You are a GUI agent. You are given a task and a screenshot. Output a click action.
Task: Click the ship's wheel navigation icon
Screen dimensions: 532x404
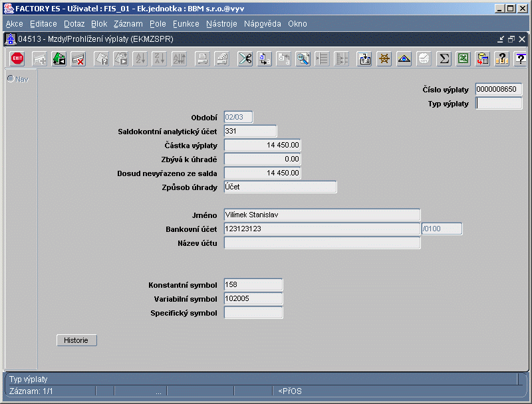tap(384, 58)
